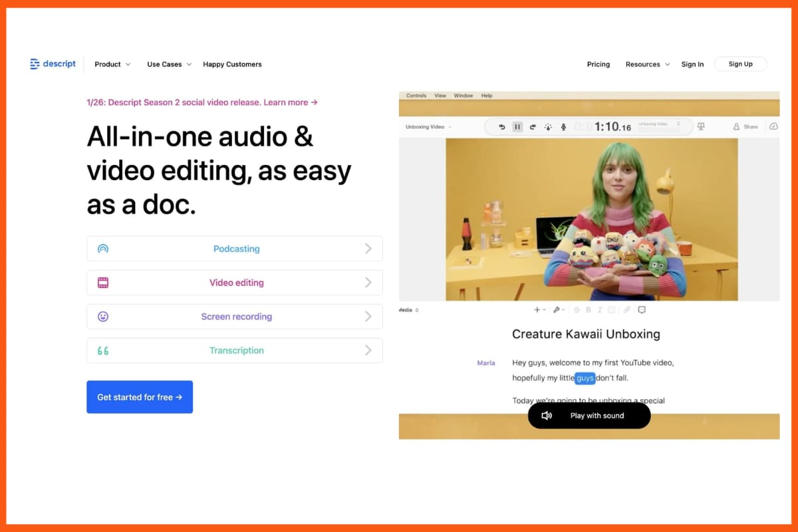Click the publish display icon near Share
The height and width of the screenshot is (532, 798).
pyautogui.click(x=700, y=126)
